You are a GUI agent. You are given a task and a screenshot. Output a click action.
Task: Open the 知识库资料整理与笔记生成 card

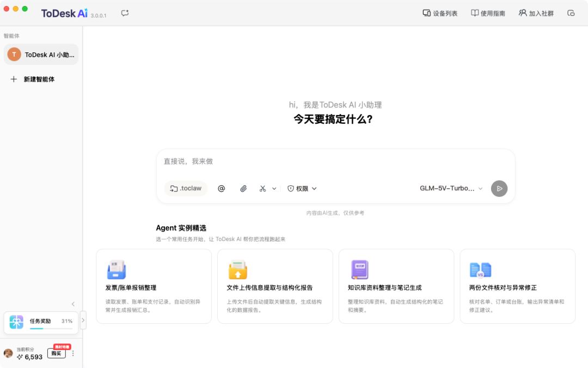tap(396, 286)
